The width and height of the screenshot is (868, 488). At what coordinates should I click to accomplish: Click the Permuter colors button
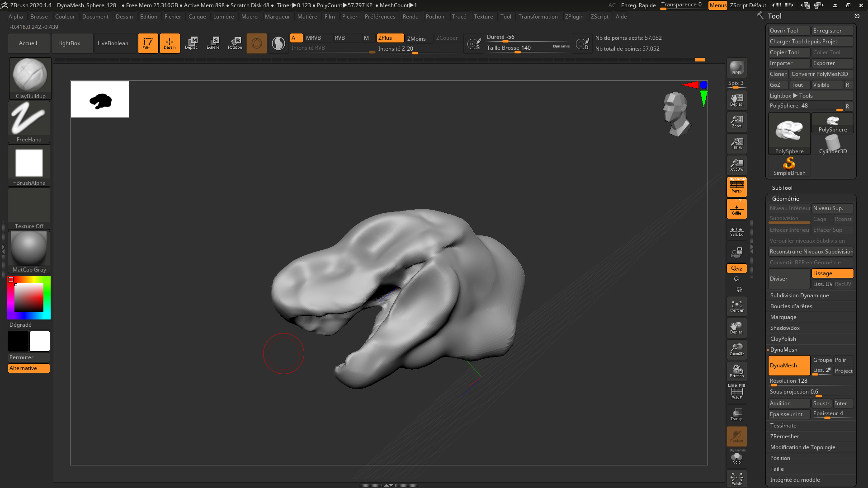click(x=29, y=357)
